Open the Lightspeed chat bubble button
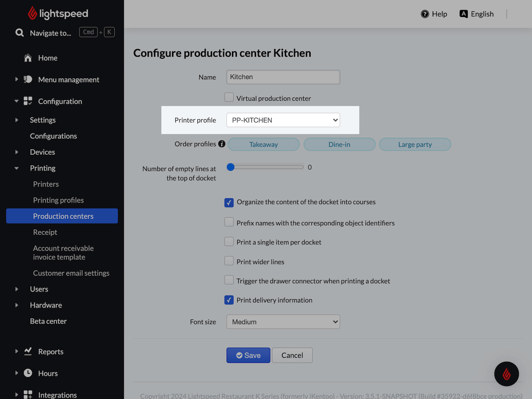The image size is (532, 399). click(x=506, y=373)
